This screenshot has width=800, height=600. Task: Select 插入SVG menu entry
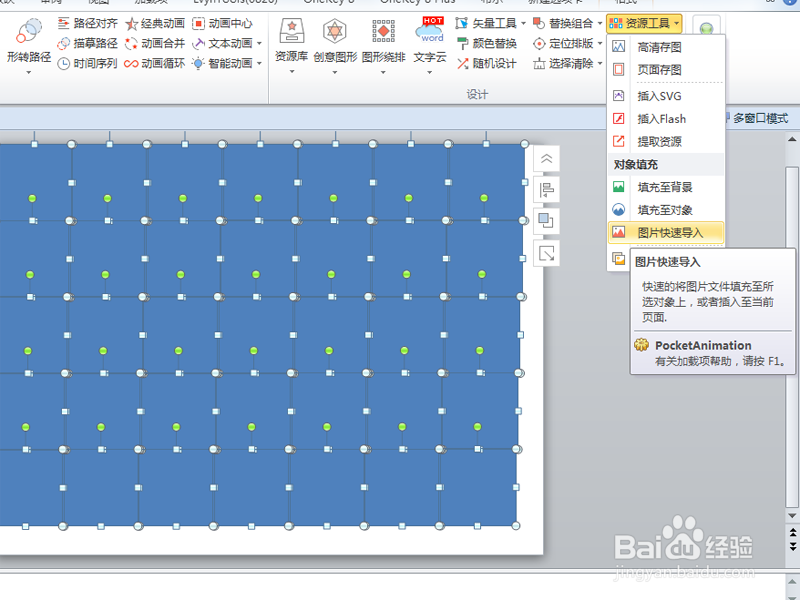tap(666, 96)
